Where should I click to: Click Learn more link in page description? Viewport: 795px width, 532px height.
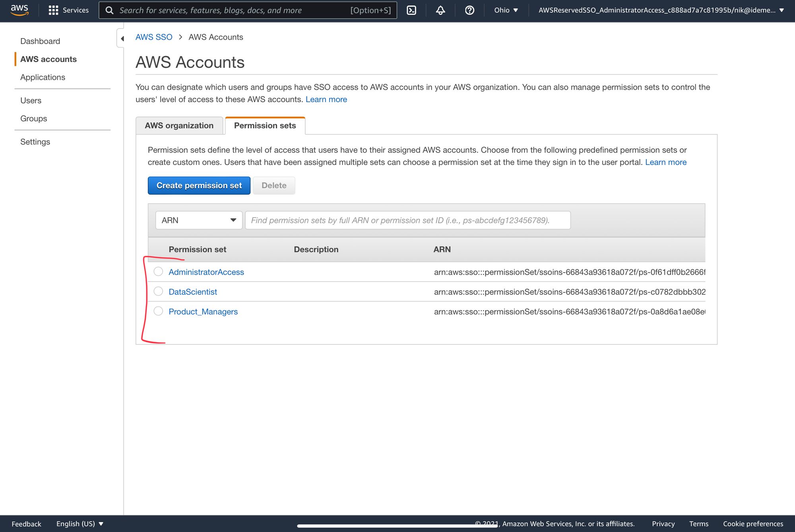326,99
